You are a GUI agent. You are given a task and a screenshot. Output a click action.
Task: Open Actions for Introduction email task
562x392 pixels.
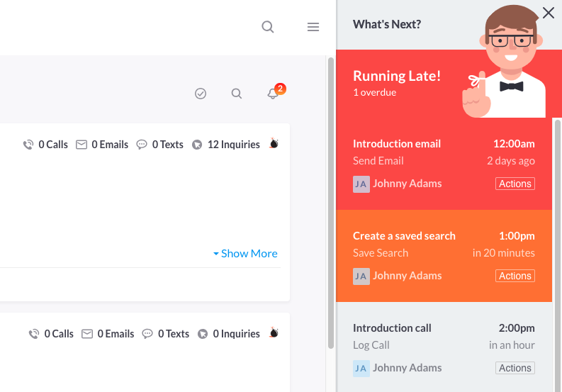[x=515, y=184]
